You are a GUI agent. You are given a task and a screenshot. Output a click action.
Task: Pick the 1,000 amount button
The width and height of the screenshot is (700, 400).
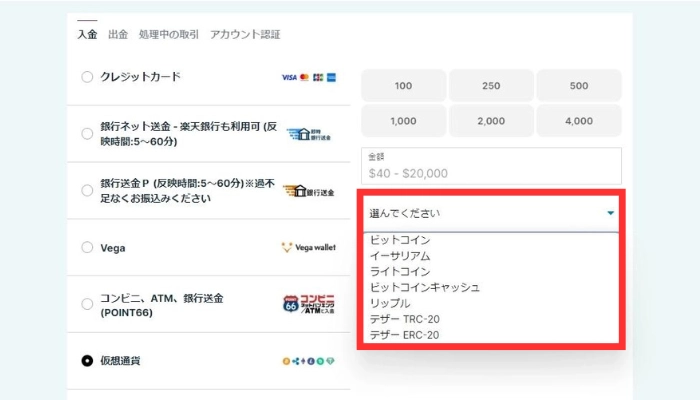tap(403, 121)
